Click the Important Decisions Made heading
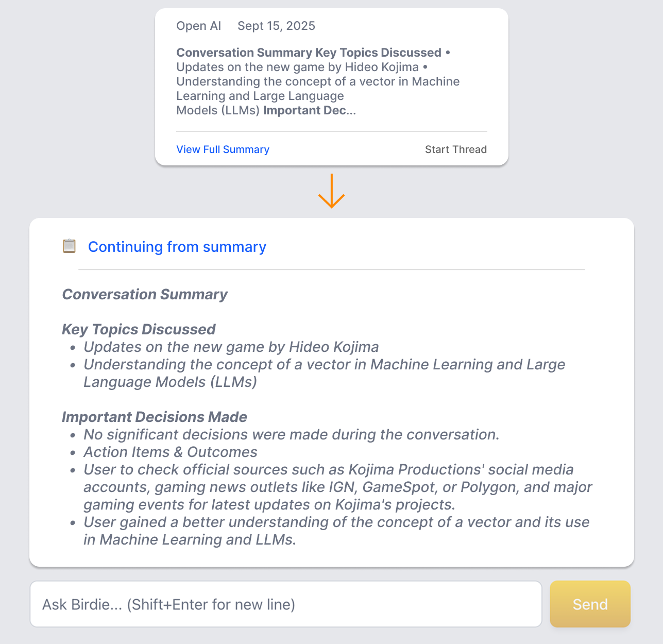Viewport: 663px width, 644px height. [x=155, y=417]
